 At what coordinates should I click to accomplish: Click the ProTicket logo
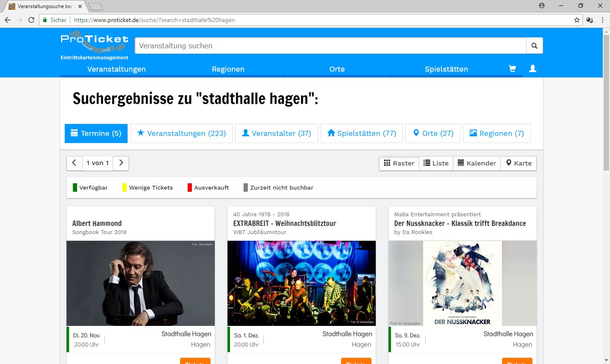pyautogui.click(x=94, y=45)
